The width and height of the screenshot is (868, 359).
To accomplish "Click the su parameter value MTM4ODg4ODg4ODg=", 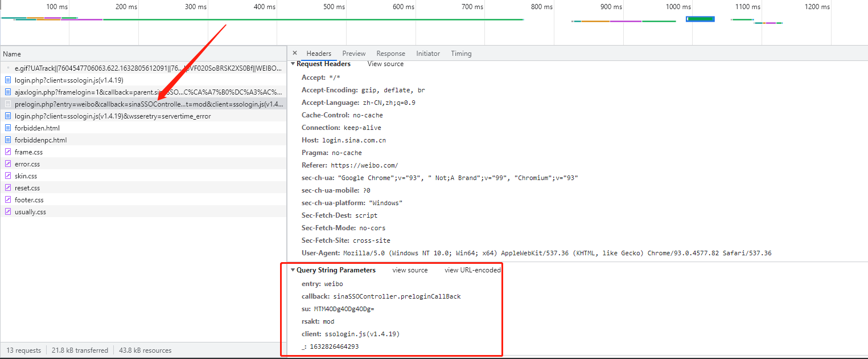I will point(344,309).
